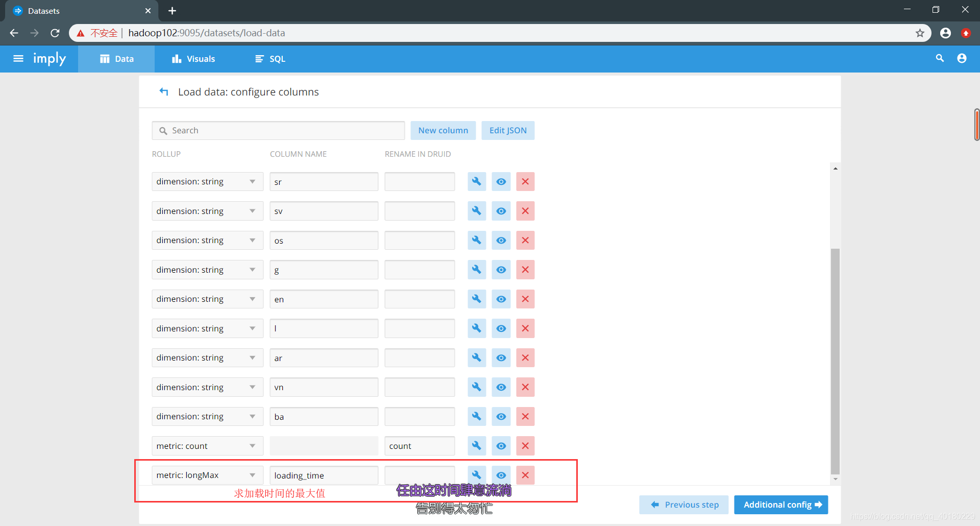
Task: Click the column list scrollbar thumb
Action: [x=835, y=362]
